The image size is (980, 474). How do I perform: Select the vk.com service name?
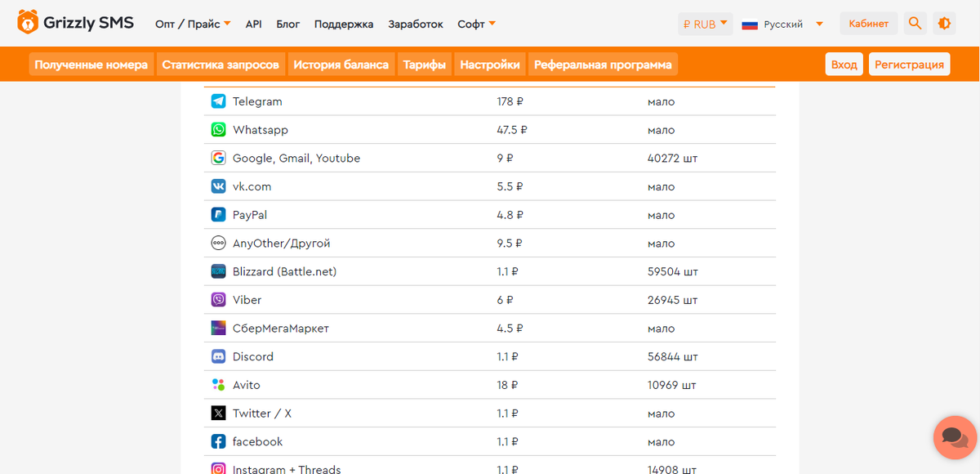click(252, 186)
